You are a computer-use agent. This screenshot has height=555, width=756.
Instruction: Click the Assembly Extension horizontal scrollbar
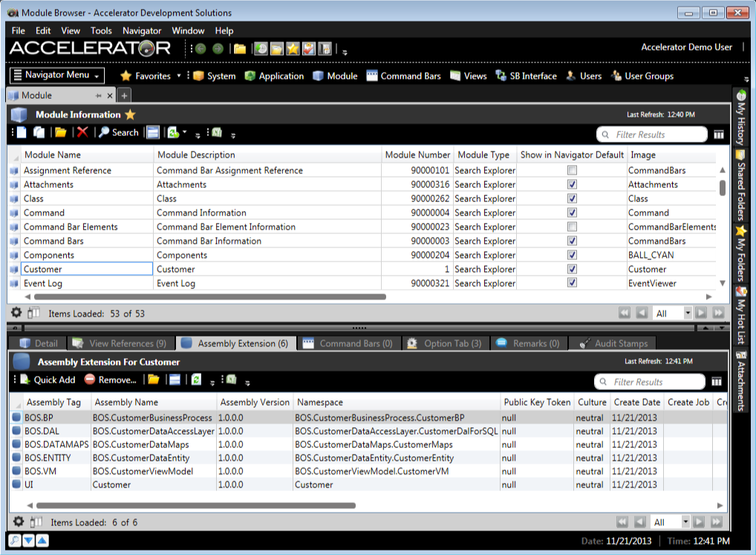(196, 505)
